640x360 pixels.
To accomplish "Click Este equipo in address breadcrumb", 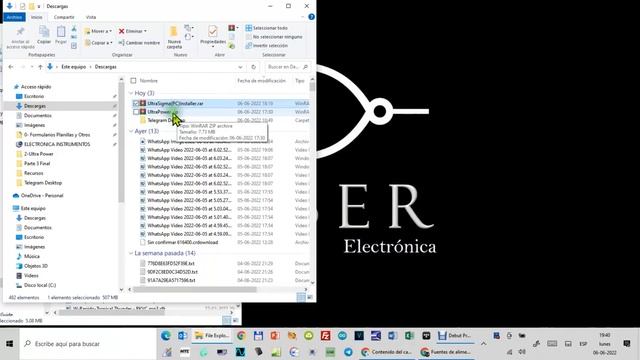I will pyautogui.click(x=73, y=67).
